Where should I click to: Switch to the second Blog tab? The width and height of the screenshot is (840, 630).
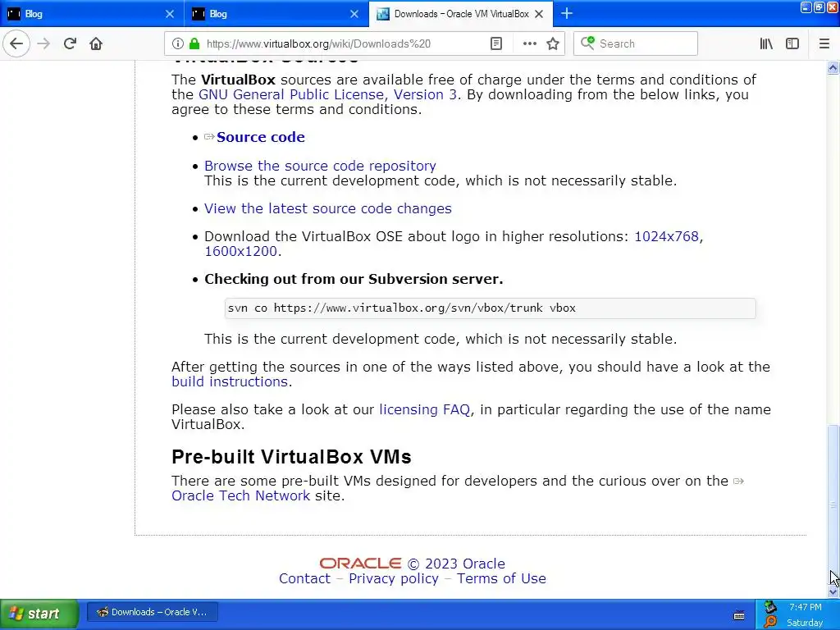(x=276, y=14)
